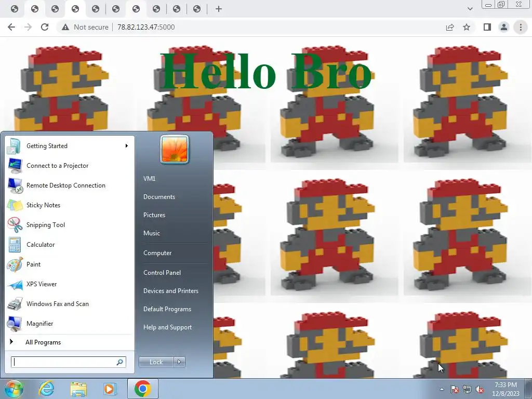532x399 pixels.
Task: Click the Hello Bro heading
Action: point(267,71)
